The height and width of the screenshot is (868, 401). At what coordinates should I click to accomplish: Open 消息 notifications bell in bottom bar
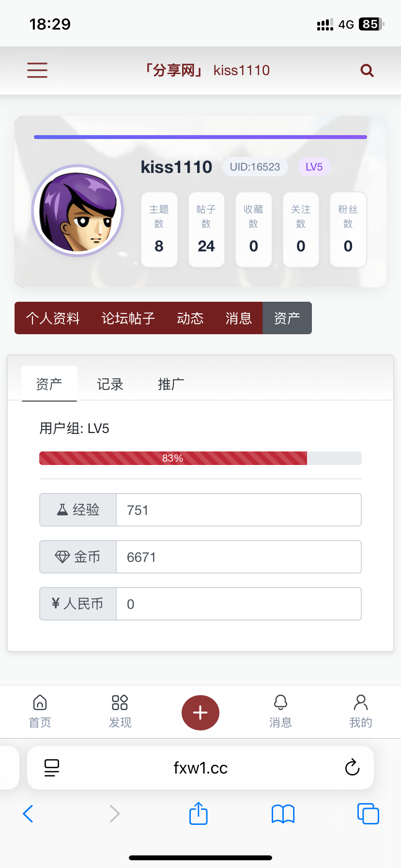click(280, 711)
